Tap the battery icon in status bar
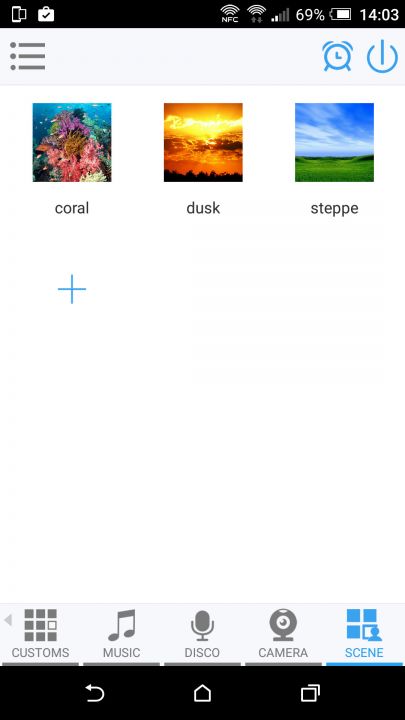The height and width of the screenshot is (720, 405). pyautogui.click(x=340, y=14)
